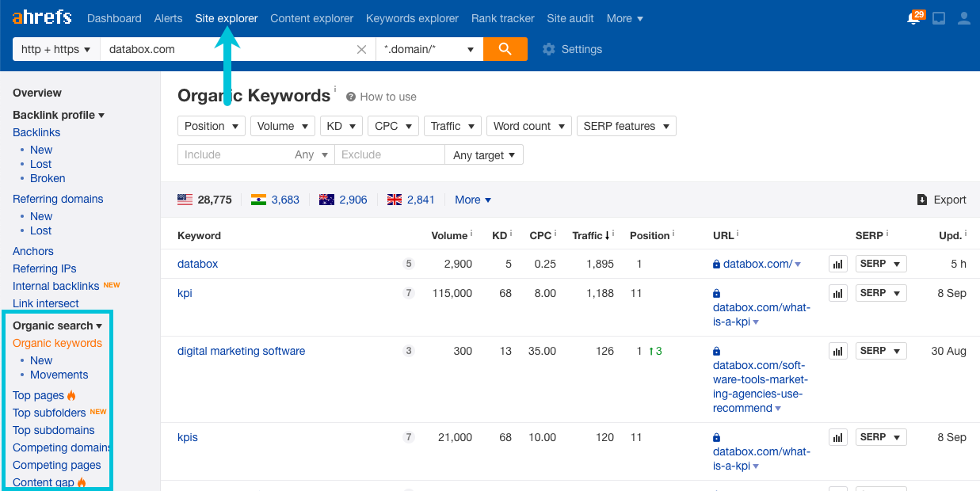The image size is (980, 491).
Task: Open the Volume filter dropdown
Action: pyautogui.click(x=283, y=126)
